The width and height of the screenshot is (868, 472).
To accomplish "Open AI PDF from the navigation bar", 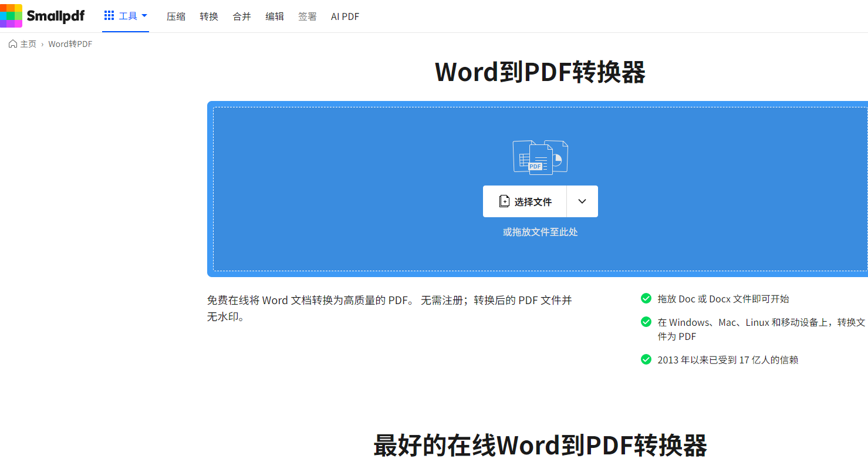I will point(345,16).
